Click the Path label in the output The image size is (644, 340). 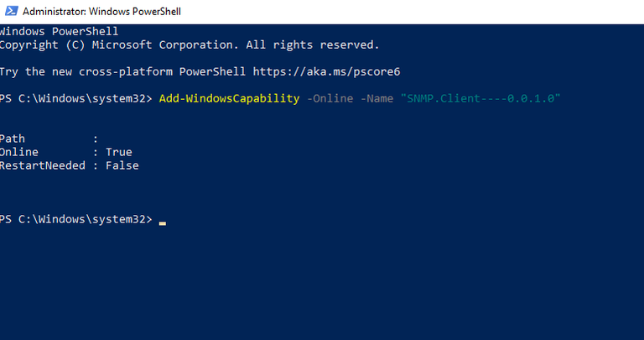point(13,139)
